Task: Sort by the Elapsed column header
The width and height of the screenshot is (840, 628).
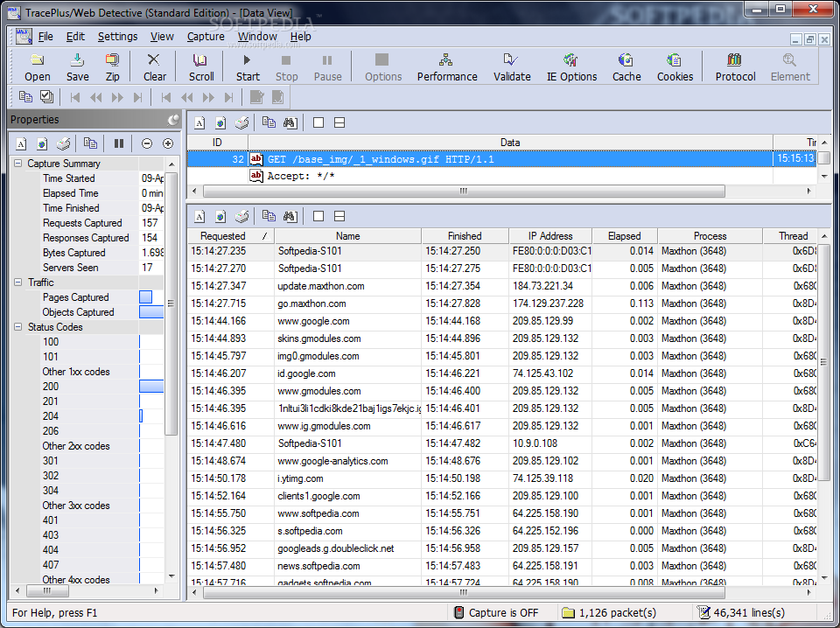Action: click(x=625, y=236)
